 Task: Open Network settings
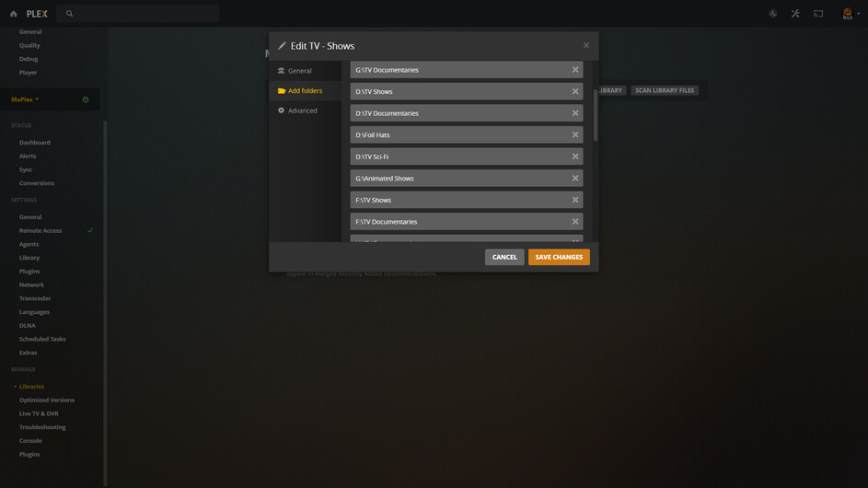[x=31, y=285]
